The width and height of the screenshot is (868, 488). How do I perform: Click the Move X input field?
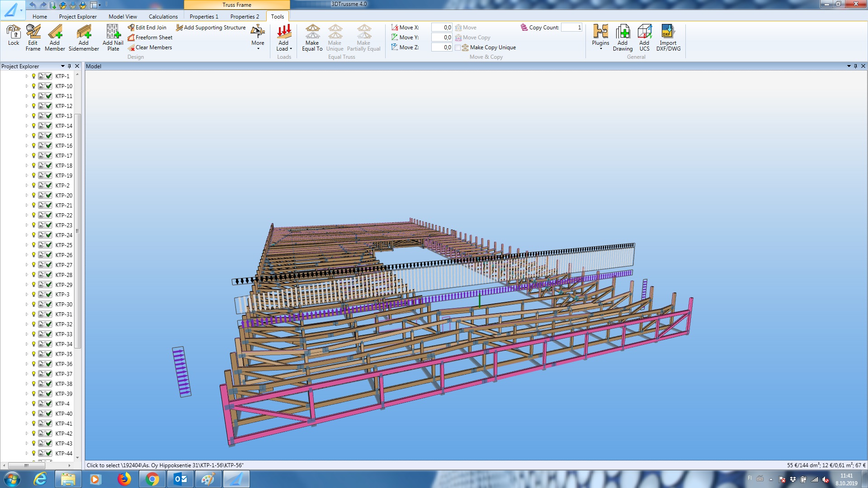click(441, 28)
